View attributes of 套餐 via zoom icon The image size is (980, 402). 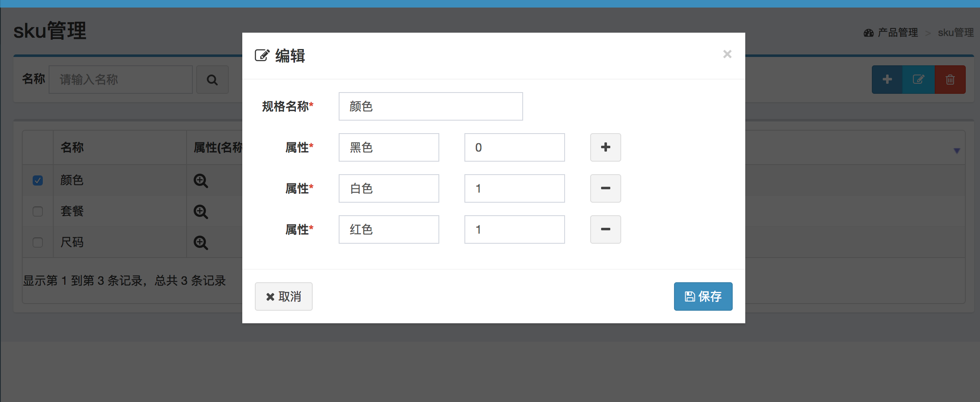point(201,211)
